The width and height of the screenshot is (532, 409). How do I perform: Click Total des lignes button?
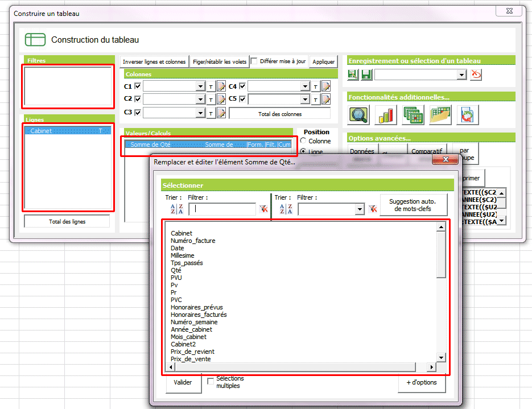pyautogui.click(x=67, y=221)
